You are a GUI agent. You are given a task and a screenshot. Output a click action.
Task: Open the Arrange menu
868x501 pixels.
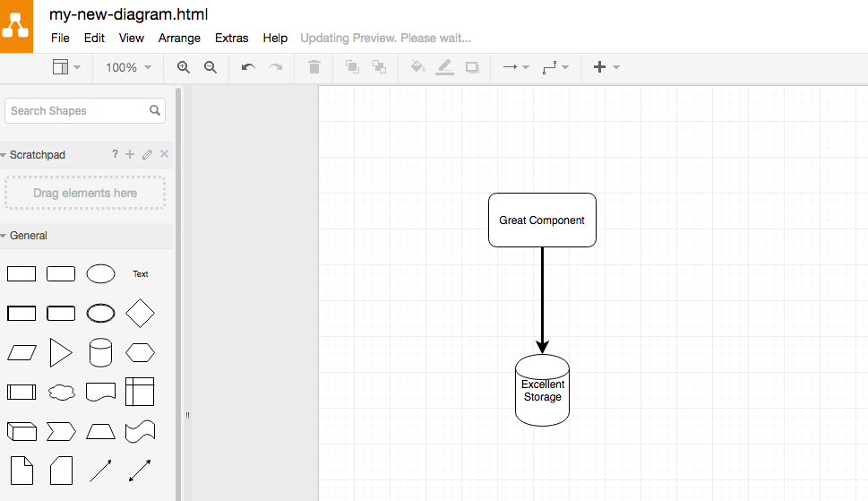(x=179, y=38)
